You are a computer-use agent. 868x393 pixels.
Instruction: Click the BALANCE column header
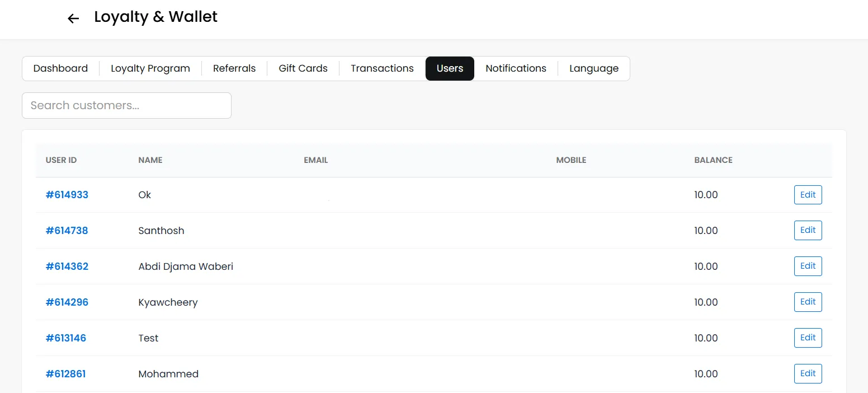pyautogui.click(x=713, y=160)
